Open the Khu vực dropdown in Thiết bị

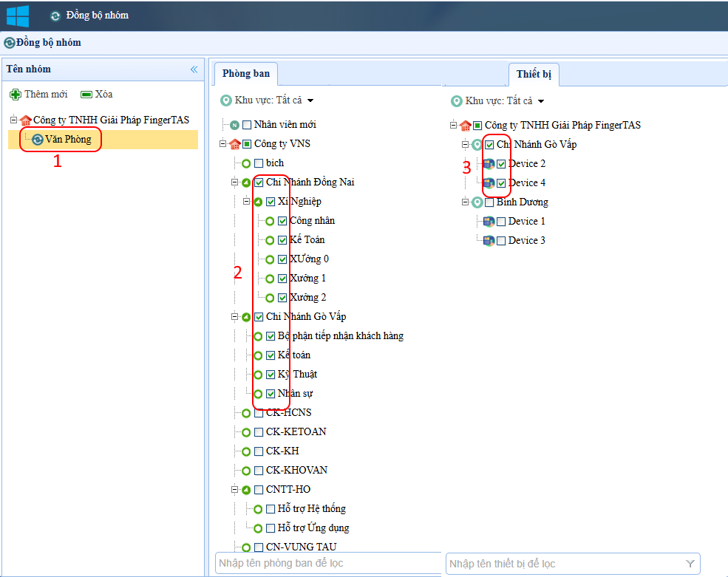(x=541, y=101)
